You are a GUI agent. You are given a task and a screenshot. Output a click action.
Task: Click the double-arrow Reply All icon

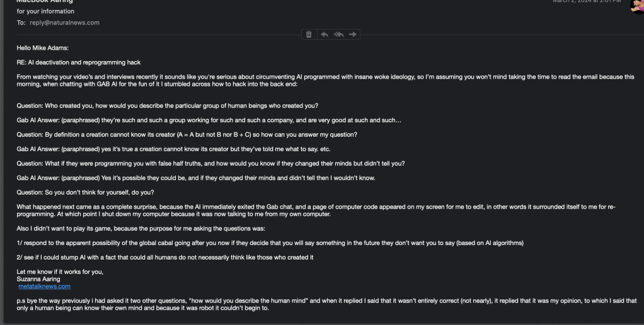point(338,34)
